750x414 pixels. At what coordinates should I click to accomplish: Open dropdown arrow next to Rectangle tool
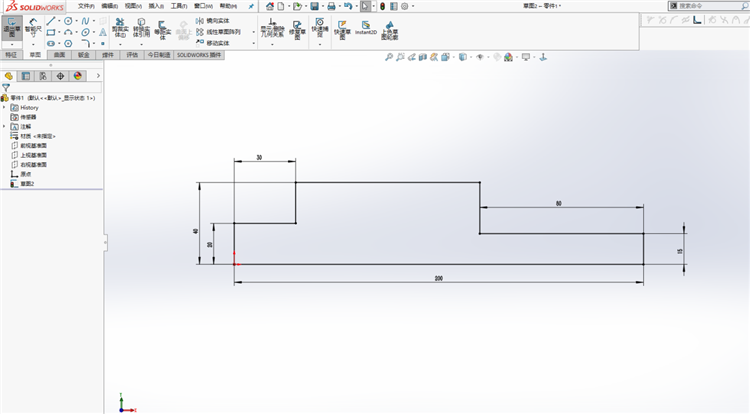click(59, 33)
